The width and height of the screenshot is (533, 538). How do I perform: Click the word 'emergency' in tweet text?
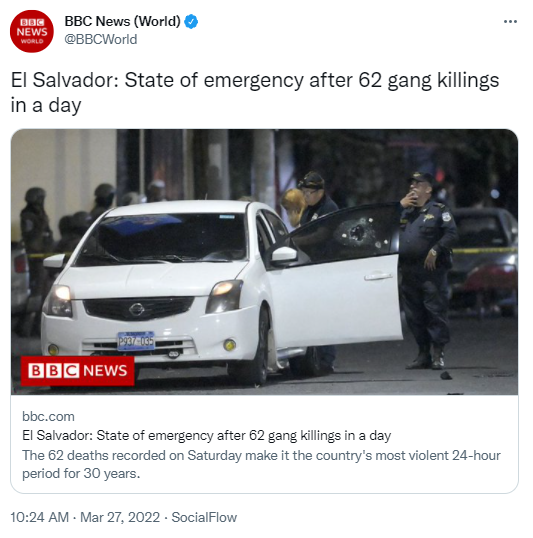click(254, 81)
